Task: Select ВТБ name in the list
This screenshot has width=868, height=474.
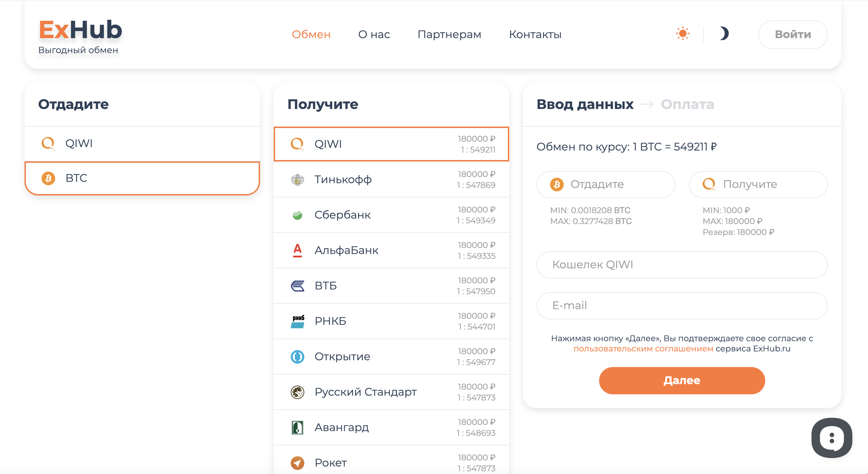Action: point(325,286)
